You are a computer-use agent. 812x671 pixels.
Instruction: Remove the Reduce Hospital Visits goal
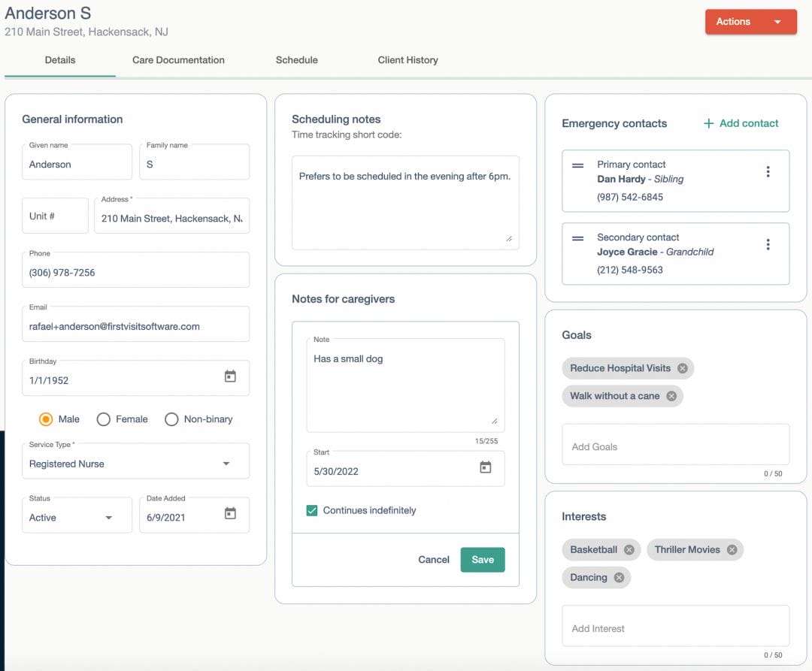coord(683,368)
